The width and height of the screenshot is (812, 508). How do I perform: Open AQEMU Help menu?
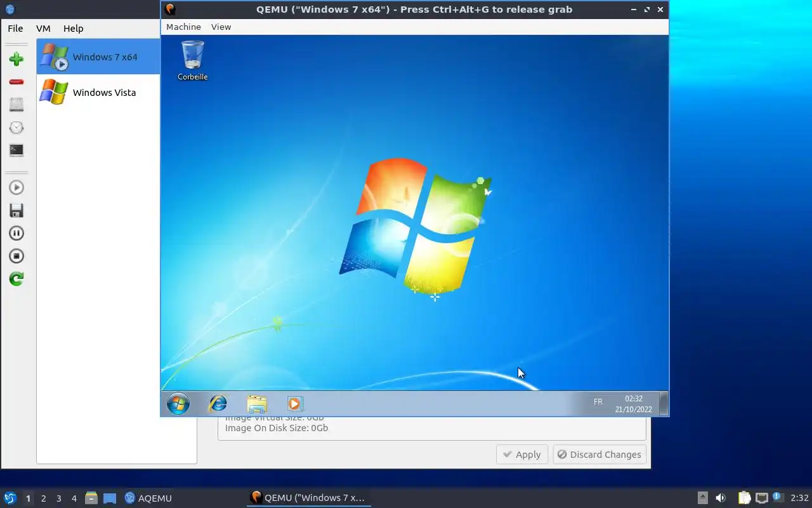pos(73,28)
